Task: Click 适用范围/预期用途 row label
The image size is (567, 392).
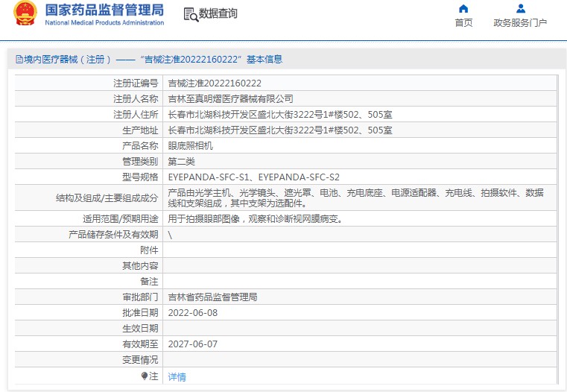Action: click(121, 219)
